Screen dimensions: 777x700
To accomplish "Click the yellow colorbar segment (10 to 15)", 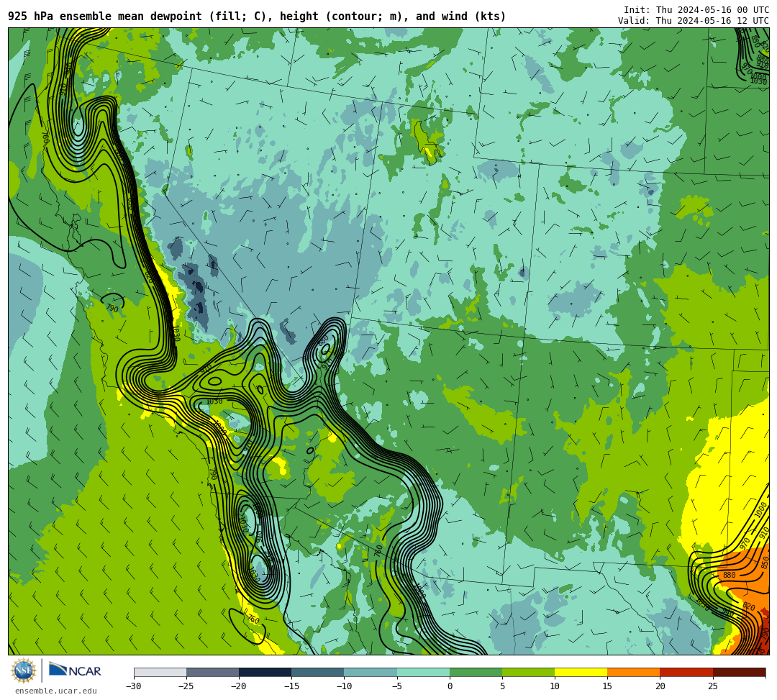I will [x=581, y=672].
